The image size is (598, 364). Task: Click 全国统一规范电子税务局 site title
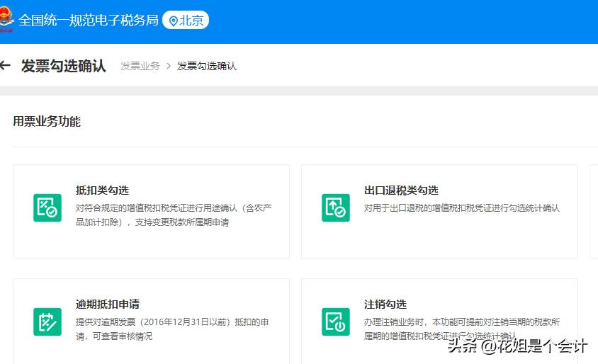tap(88, 21)
